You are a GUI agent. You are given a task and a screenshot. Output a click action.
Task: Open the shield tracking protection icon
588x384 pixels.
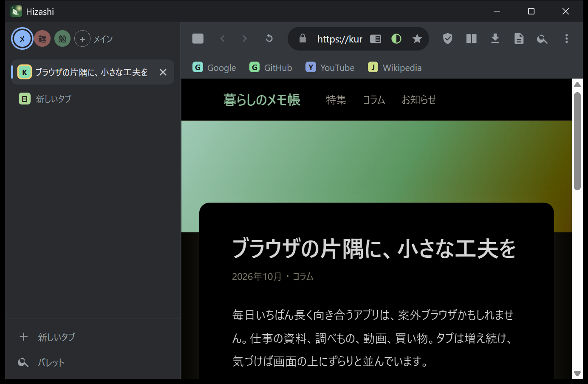[448, 39]
